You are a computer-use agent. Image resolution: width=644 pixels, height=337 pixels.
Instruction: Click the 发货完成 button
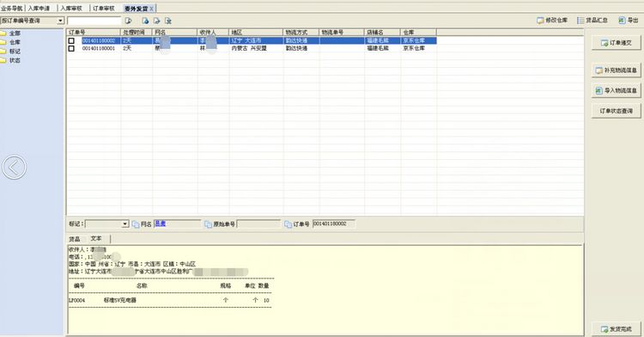pyautogui.click(x=616, y=329)
